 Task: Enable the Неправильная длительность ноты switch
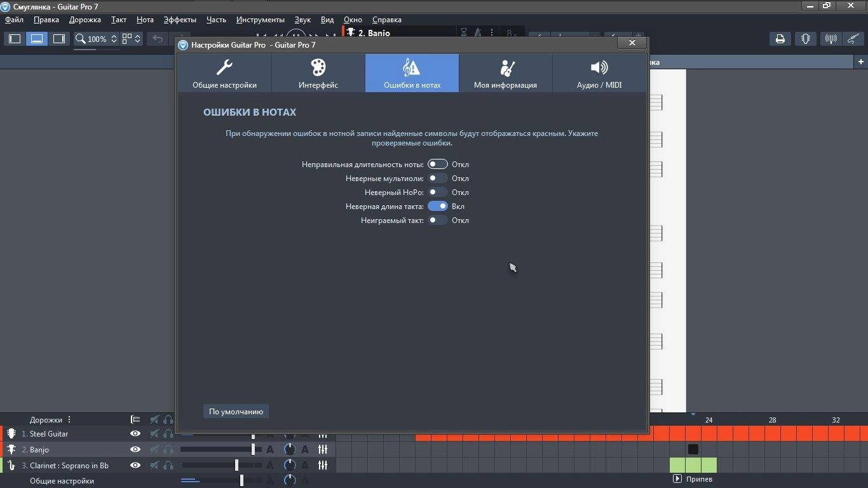point(437,164)
